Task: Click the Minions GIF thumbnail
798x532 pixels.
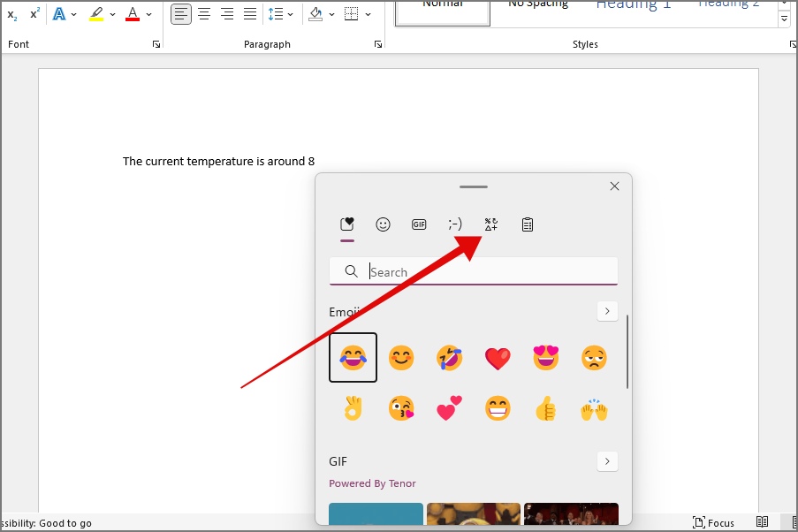Action: pyautogui.click(x=474, y=513)
